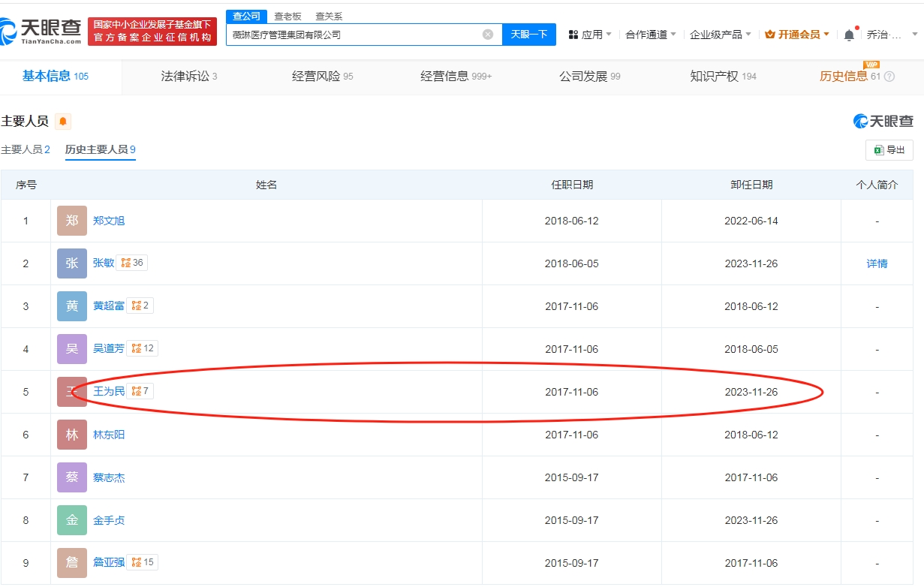This screenshot has height=587, width=924.
Task: Open 吴道芳 avatar tile
Action: [72, 349]
